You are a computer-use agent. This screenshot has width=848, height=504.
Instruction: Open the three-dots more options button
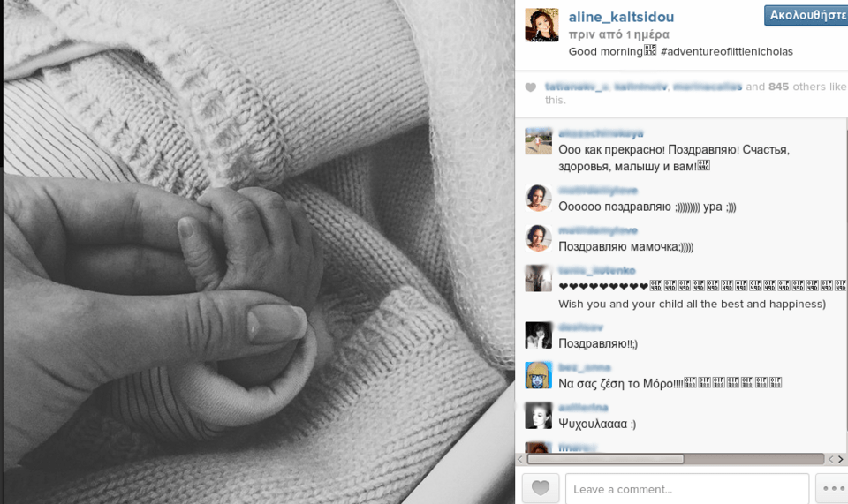(832, 488)
